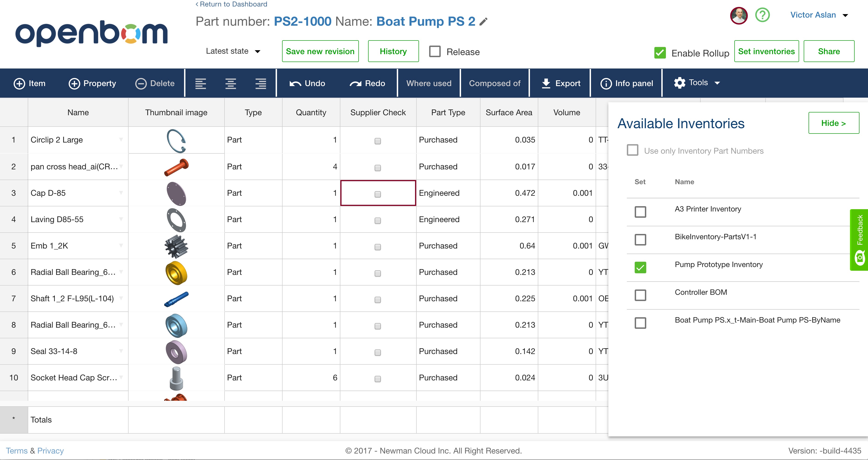This screenshot has height=460, width=868.
Task: Undo the last action
Action: 307,83
